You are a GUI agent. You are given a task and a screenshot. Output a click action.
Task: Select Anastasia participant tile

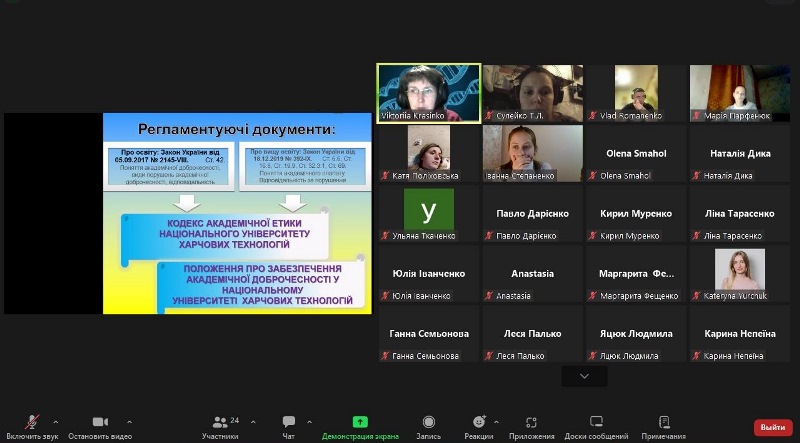533,274
